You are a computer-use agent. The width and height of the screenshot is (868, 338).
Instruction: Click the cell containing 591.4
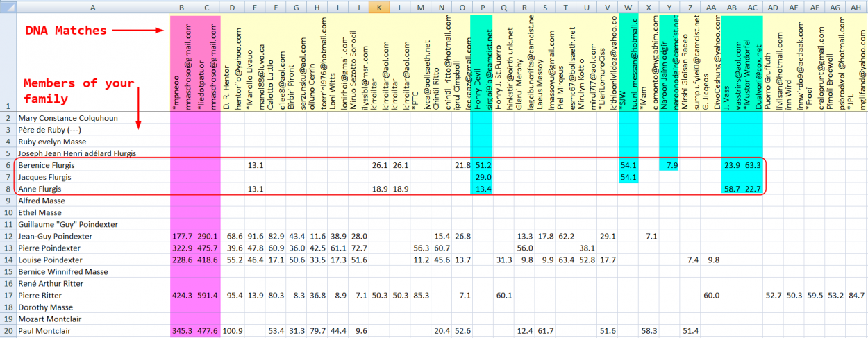click(207, 296)
